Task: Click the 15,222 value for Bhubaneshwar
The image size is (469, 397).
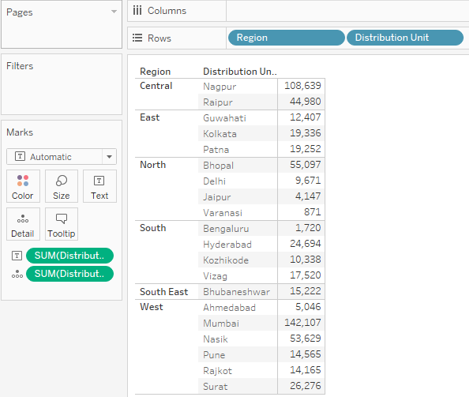Action: [x=305, y=291]
